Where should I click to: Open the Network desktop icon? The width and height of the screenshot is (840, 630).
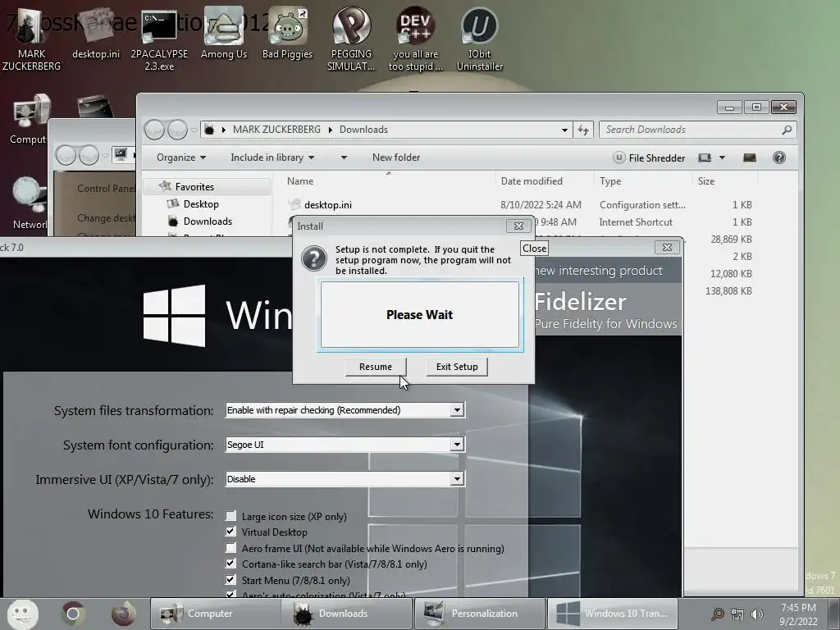tap(29, 203)
